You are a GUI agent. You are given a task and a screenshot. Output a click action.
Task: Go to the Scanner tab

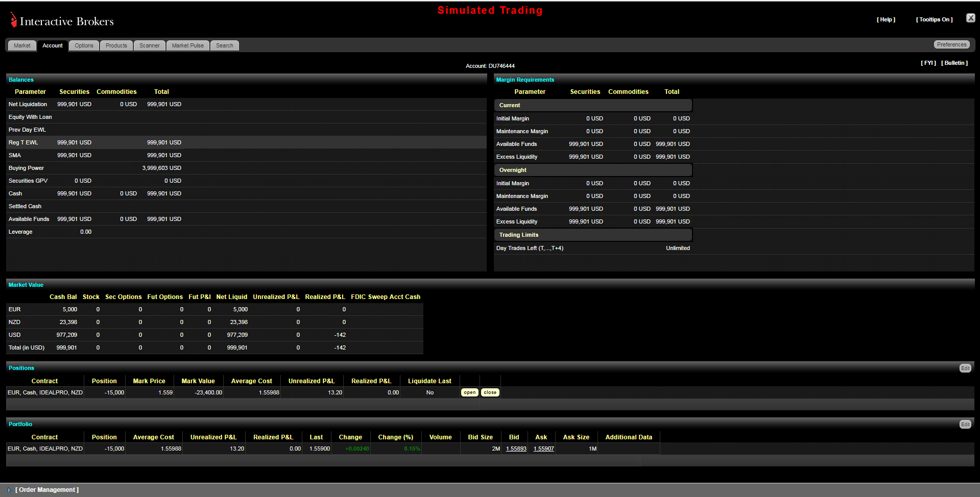click(150, 45)
